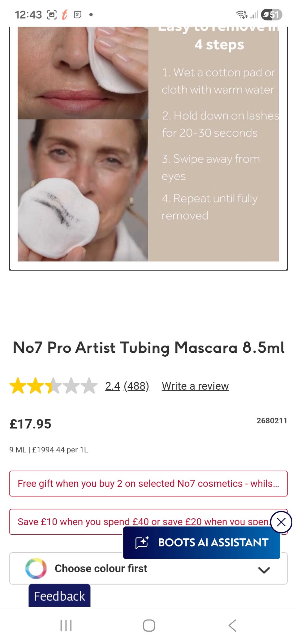Image resolution: width=297 pixels, height=644 pixels.
Task: View the 488 reviews count link
Action: pyautogui.click(x=136, y=386)
